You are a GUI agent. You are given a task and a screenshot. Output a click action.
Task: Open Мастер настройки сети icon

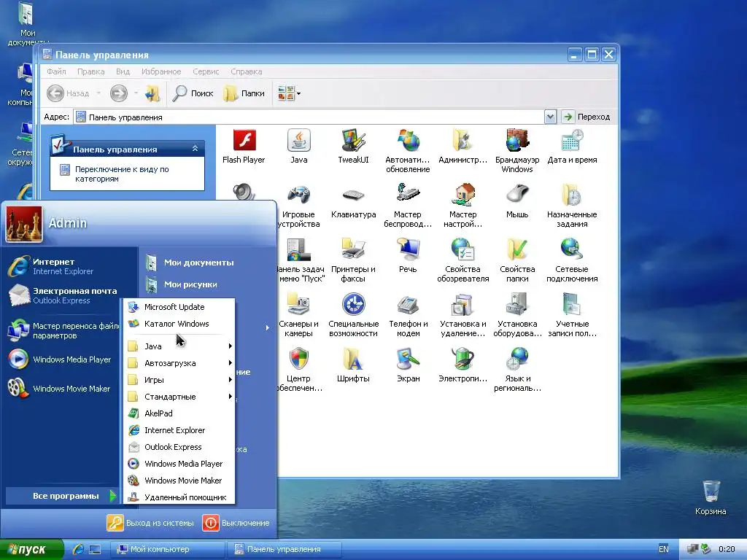point(462,206)
